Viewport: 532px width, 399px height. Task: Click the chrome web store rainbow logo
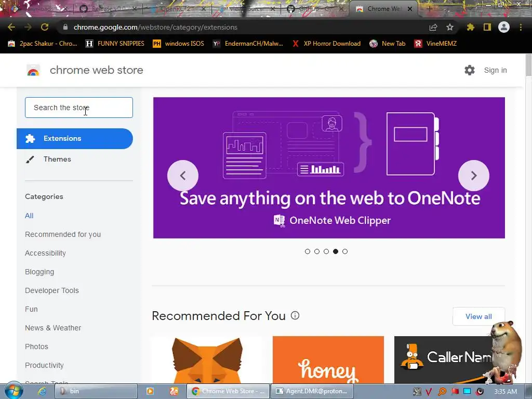click(33, 70)
